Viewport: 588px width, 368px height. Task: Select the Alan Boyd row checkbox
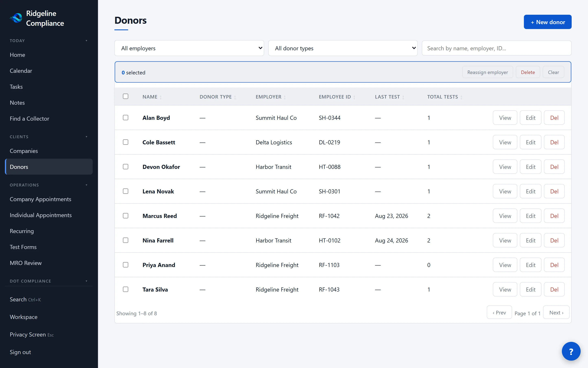click(126, 118)
